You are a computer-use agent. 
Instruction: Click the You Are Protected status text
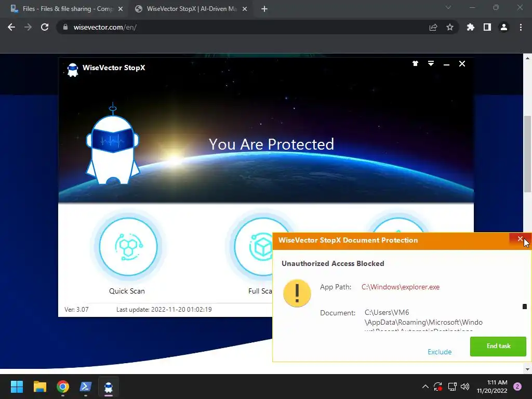pyautogui.click(x=271, y=144)
